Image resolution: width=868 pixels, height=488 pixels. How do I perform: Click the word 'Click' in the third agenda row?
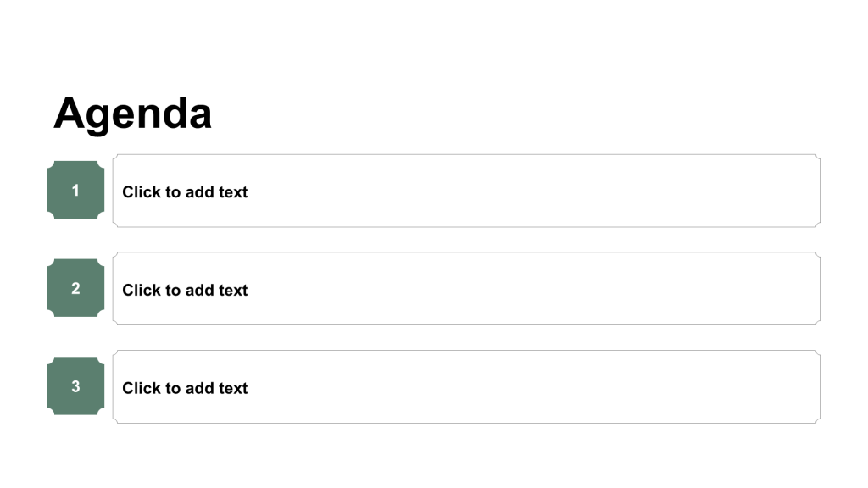pos(141,389)
